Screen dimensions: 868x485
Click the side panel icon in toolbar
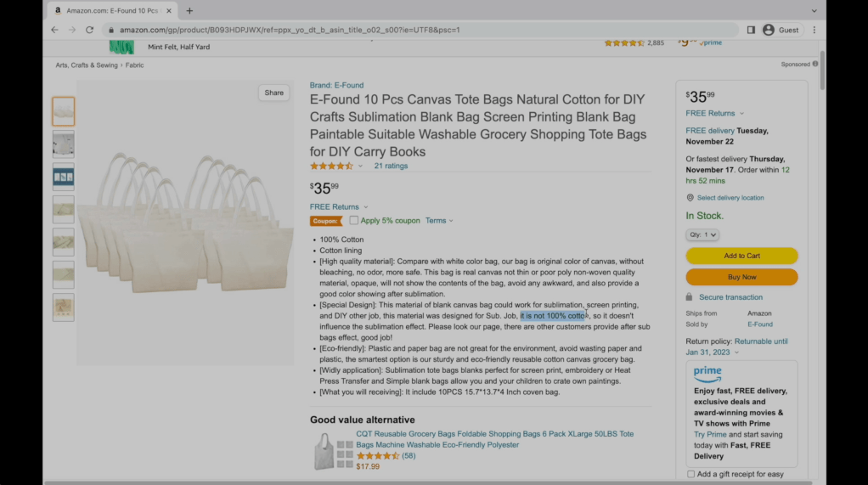(x=751, y=30)
